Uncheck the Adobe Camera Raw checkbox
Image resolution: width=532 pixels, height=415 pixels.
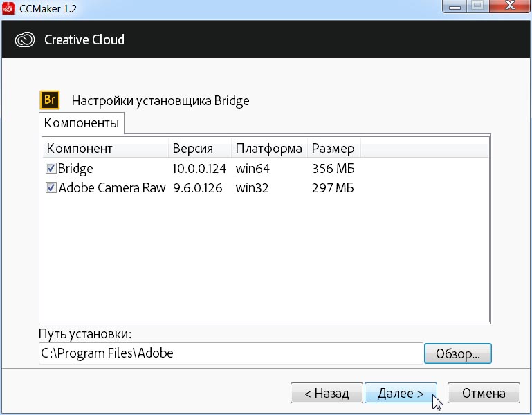[x=51, y=187]
